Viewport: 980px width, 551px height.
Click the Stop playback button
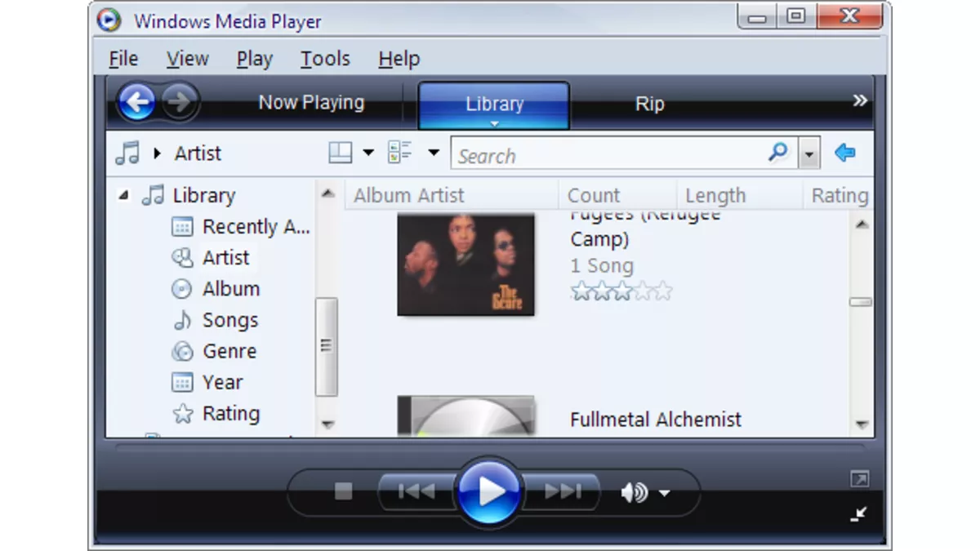pyautogui.click(x=343, y=491)
